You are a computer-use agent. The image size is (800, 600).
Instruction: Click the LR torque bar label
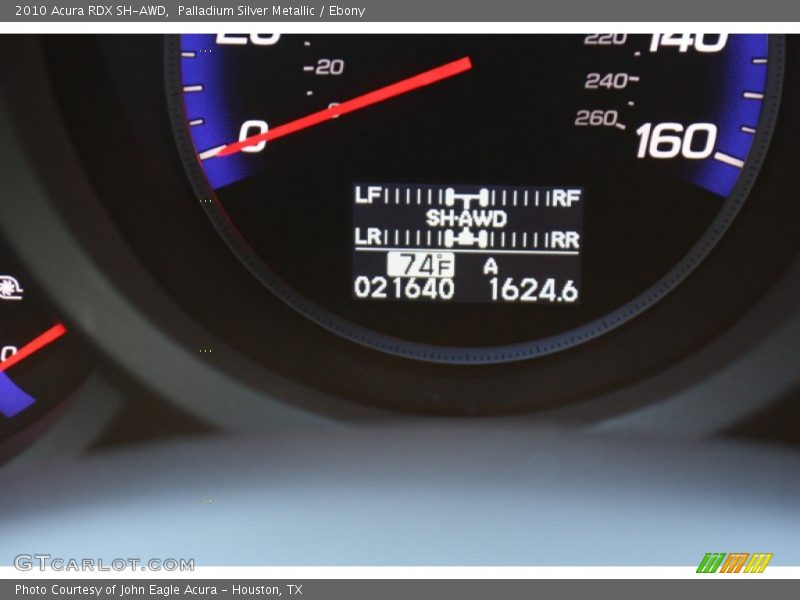click(x=368, y=238)
